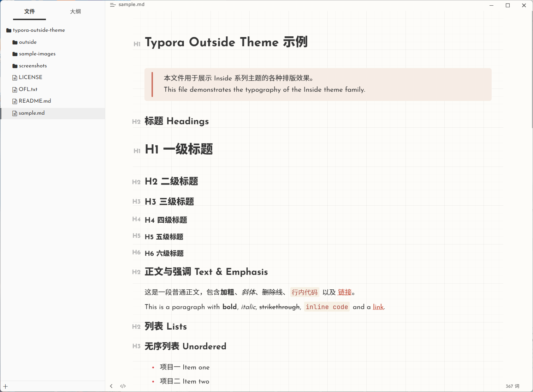Click the folder icon beside sample-images
The image size is (533, 392).
[15, 54]
